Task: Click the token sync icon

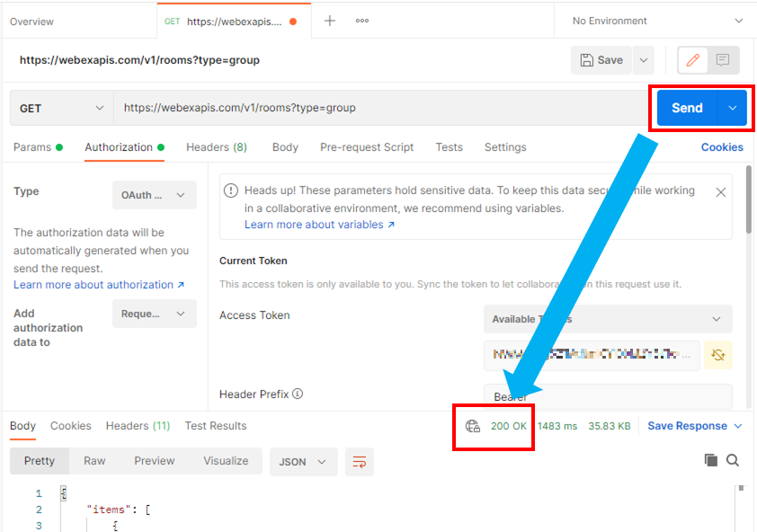Action: tap(717, 355)
